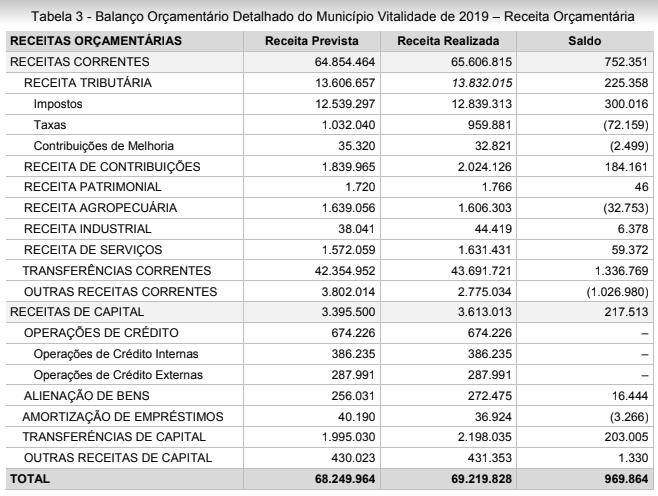Viewport: 658px width, 496px height.
Task: Click the 'TRANSFERÊNCIAS CORRENTES' row label
Action: 117,271
